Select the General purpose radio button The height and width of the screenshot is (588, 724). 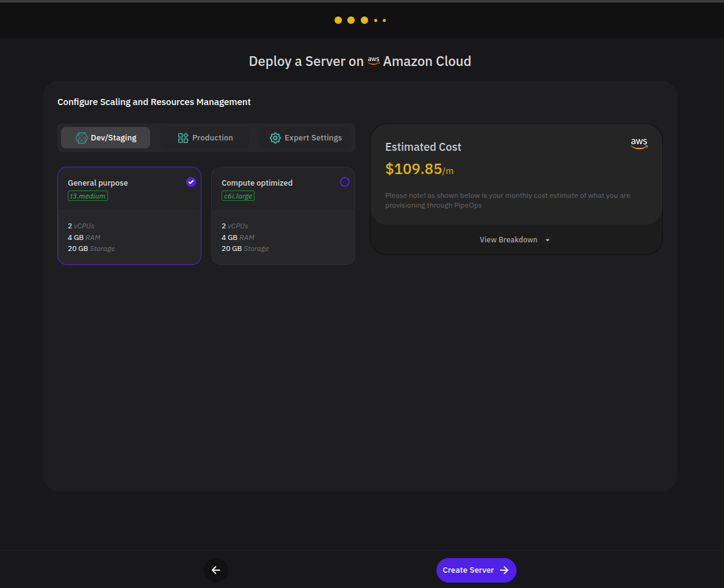[x=190, y=182]
